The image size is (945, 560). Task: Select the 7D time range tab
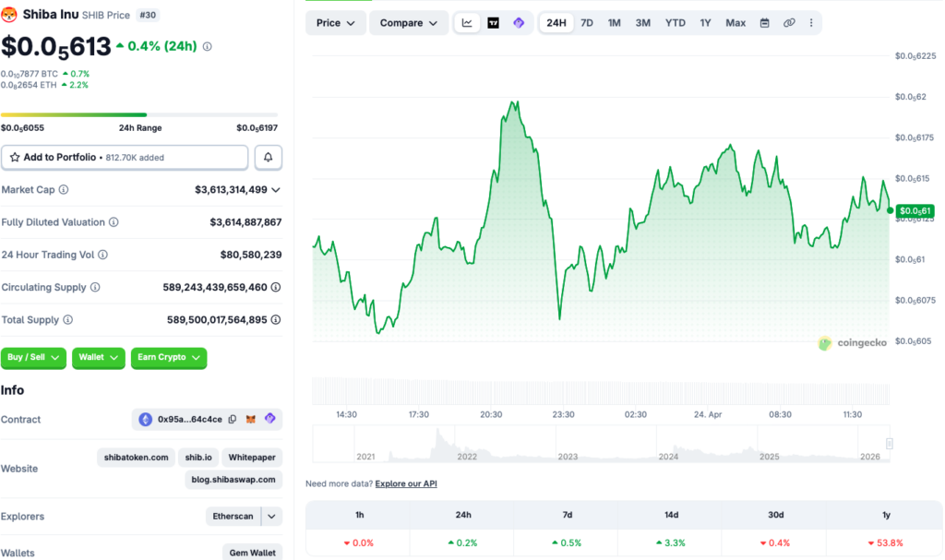pyautogui.click(x=586, y=23)
